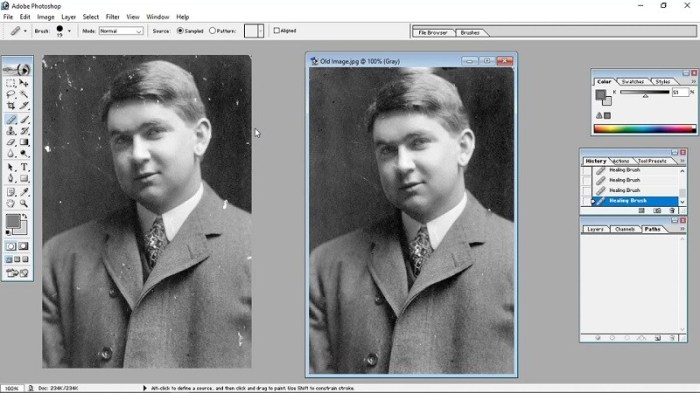Open the File Browser tab
This screenshot has width=700, height=393.
(433, 33)
